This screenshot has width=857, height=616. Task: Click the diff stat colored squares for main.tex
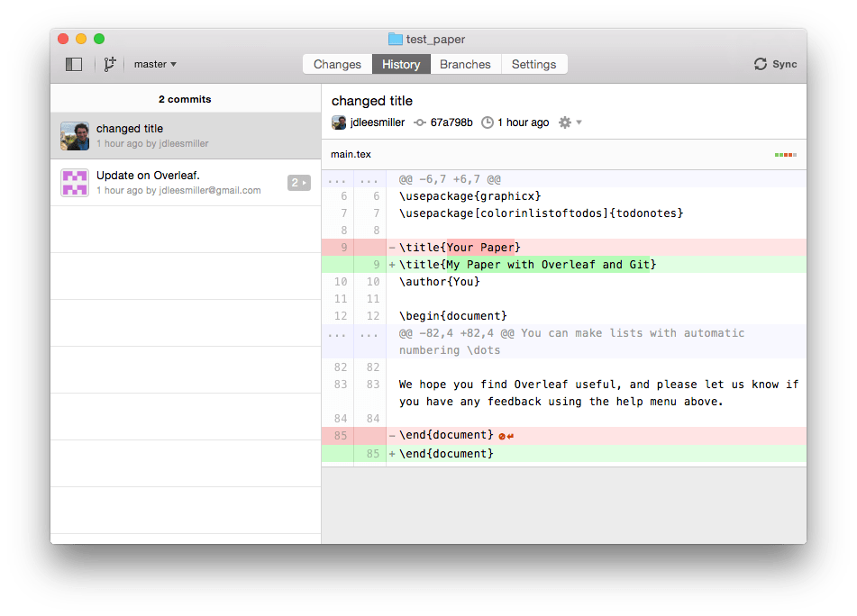(784, 154)
